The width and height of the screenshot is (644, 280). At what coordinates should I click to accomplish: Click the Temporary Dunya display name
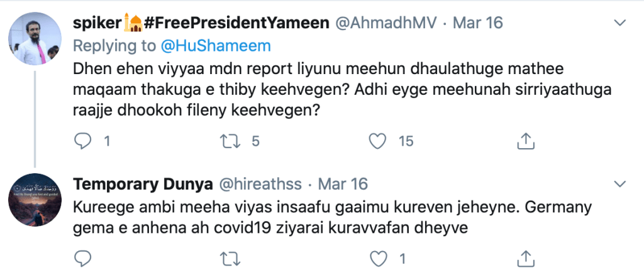142,185
